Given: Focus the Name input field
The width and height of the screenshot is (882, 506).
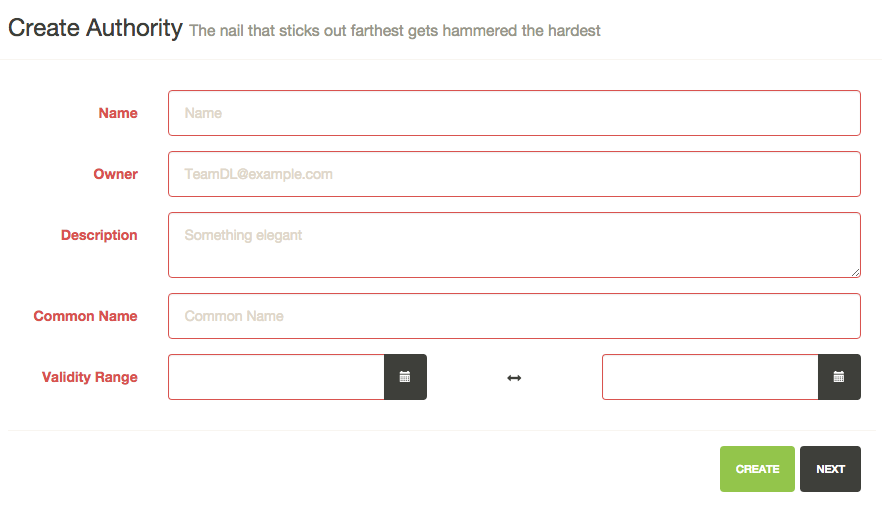Looking at the screenshot, I should [x=514, y=113].
